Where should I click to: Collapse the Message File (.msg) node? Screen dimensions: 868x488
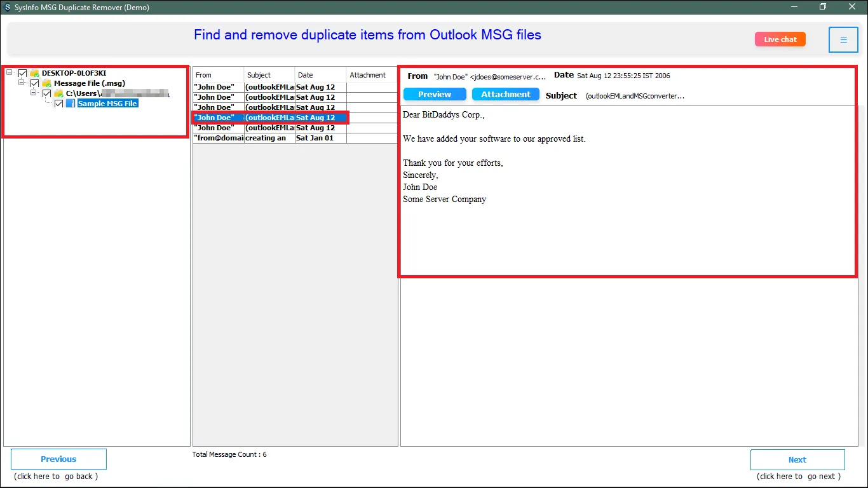pos(22,83)
